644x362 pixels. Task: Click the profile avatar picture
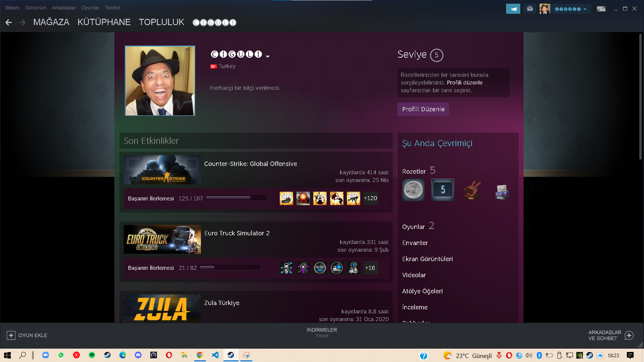pyautogui.click(x=160, y=81)
